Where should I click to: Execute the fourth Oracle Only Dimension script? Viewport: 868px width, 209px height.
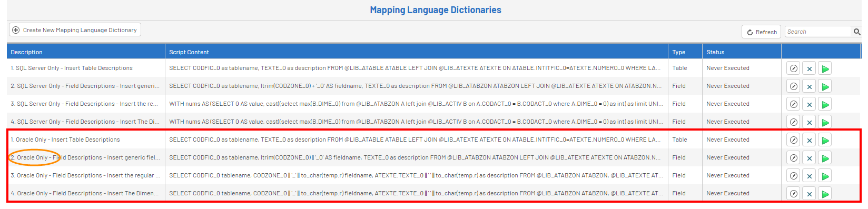tap(825, 194)
